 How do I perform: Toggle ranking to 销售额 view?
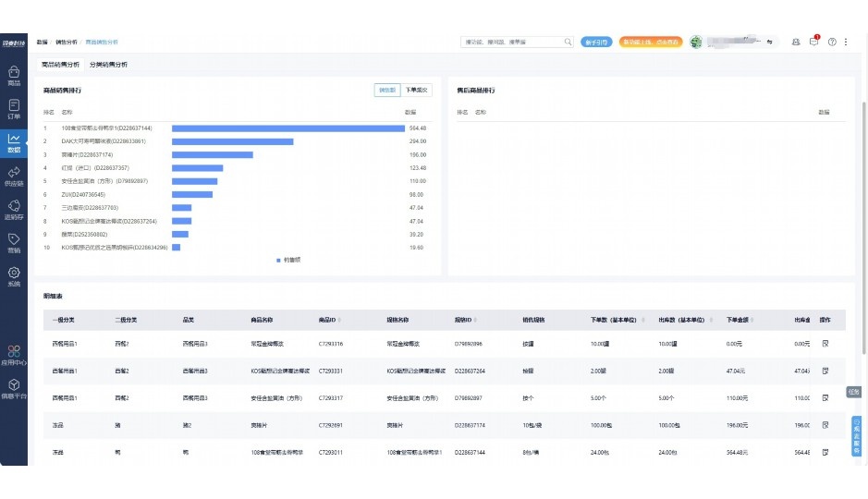[x=387, y=91]
